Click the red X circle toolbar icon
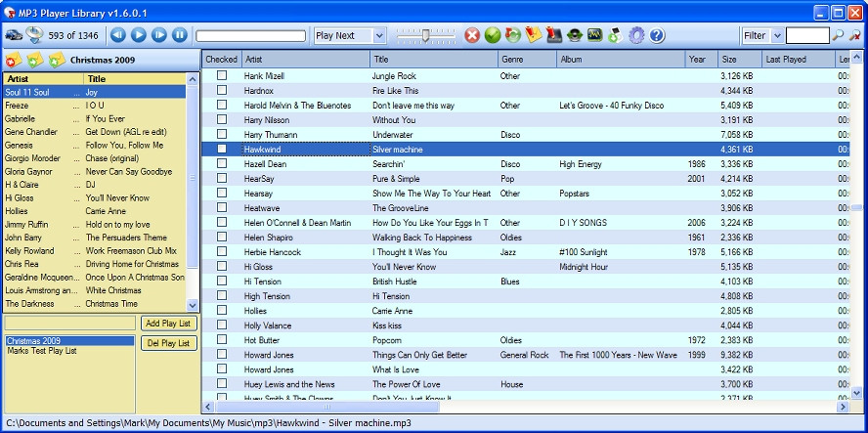 click(472, 35)
